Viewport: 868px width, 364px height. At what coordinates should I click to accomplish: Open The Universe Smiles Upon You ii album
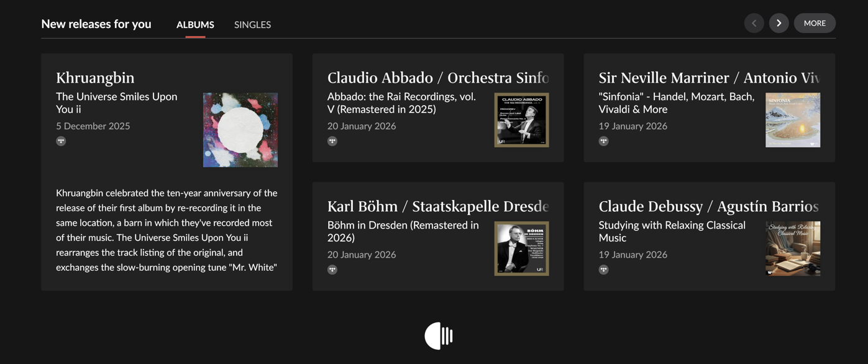117,102
